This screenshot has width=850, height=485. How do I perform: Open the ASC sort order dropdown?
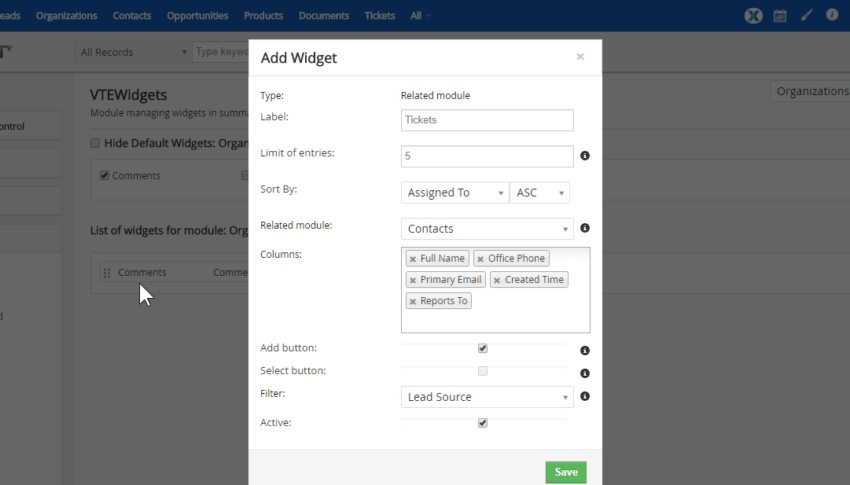point(540,193)
